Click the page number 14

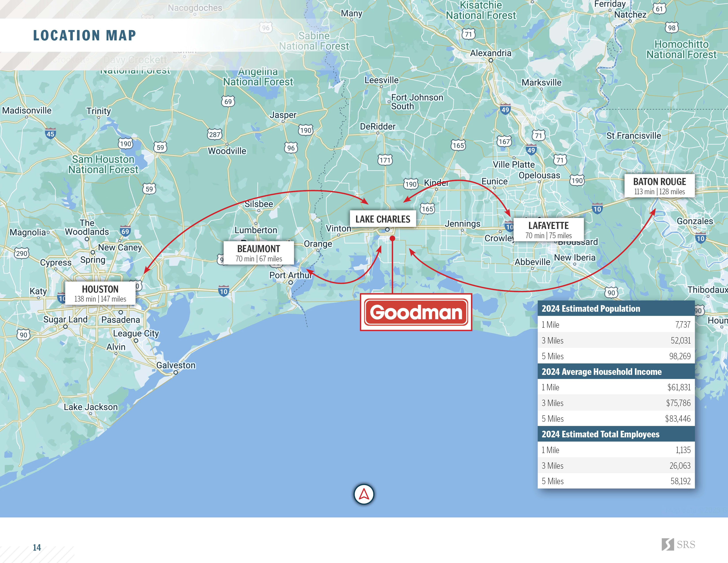[x=37, y=547]
